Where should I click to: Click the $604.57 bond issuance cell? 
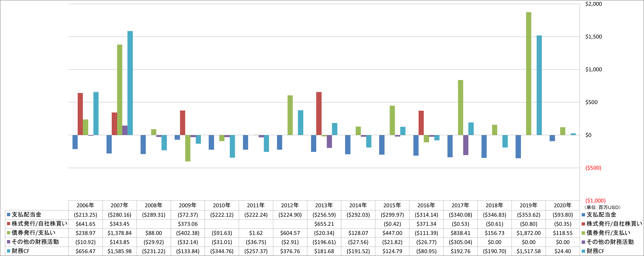click(290, 233)
